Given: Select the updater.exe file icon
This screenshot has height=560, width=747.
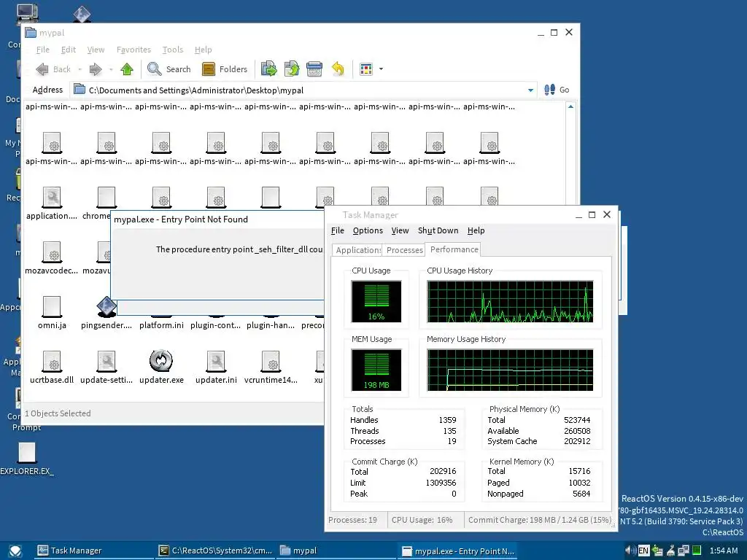Looking at the screenshot, I should (161, 361).
